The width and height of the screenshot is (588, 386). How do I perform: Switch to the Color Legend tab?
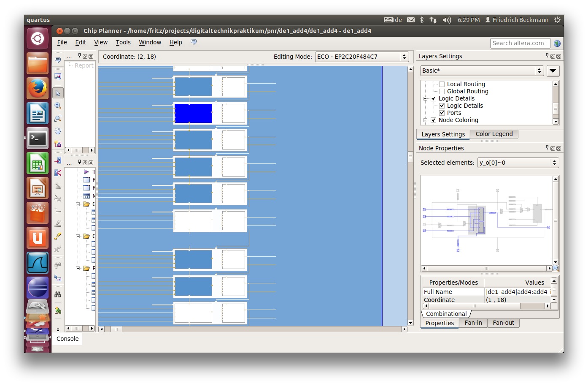click(494, 134)
